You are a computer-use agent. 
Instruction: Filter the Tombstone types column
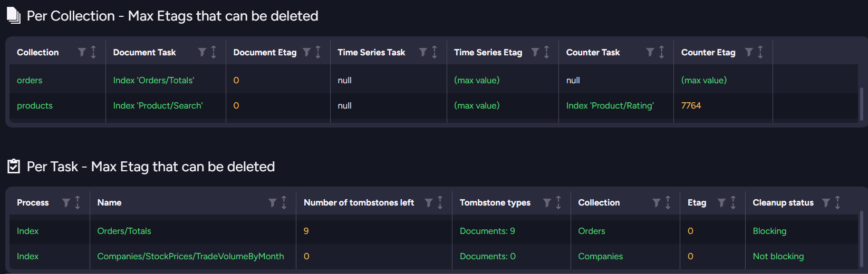click(547, 203)
